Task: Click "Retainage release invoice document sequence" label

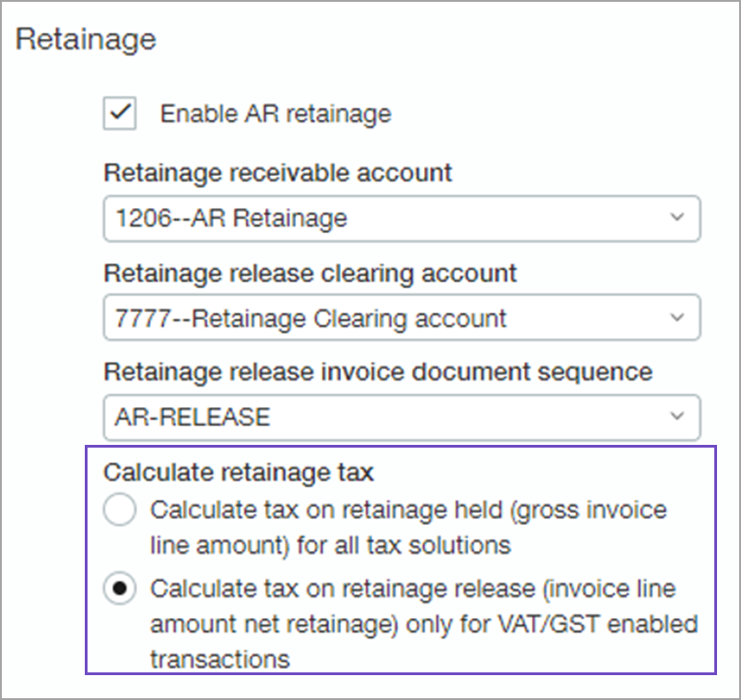Action: pyautogui.click(x=378, y=372)
